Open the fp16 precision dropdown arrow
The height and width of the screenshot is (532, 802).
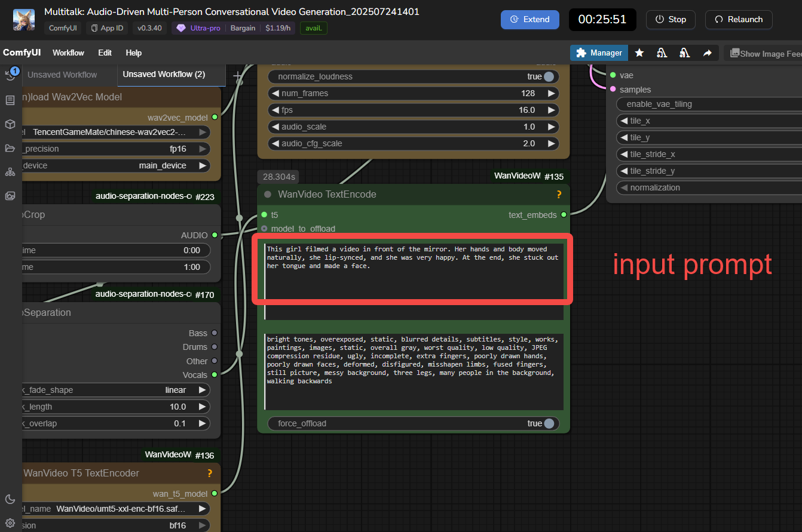click(203, 149)
